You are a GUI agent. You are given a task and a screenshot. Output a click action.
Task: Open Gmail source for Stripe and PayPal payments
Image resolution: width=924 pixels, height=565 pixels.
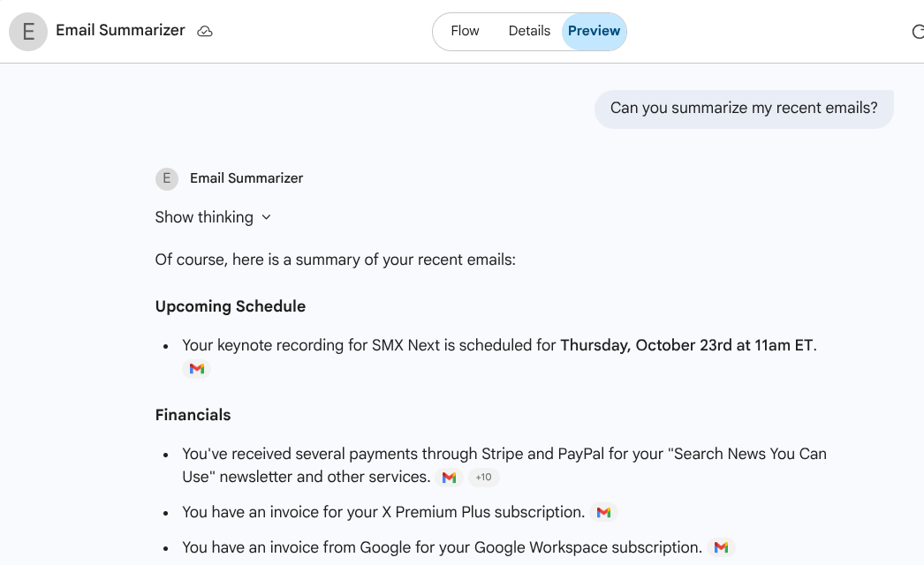point(450,478)
